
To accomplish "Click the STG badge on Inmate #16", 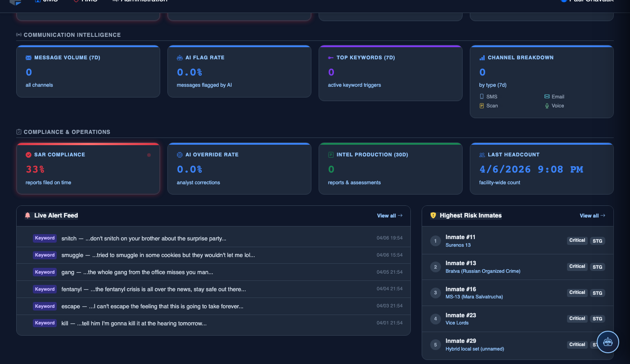I will (x=597, y=293).
